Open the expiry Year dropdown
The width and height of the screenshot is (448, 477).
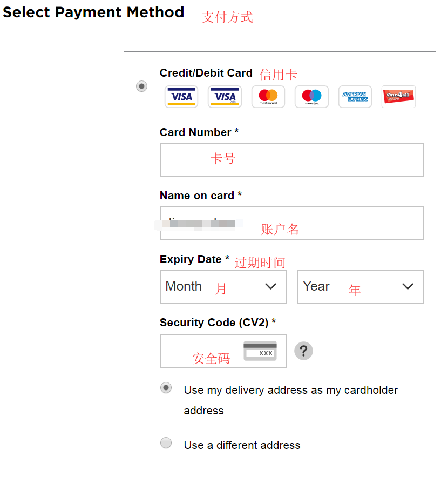tap(360, 286)
